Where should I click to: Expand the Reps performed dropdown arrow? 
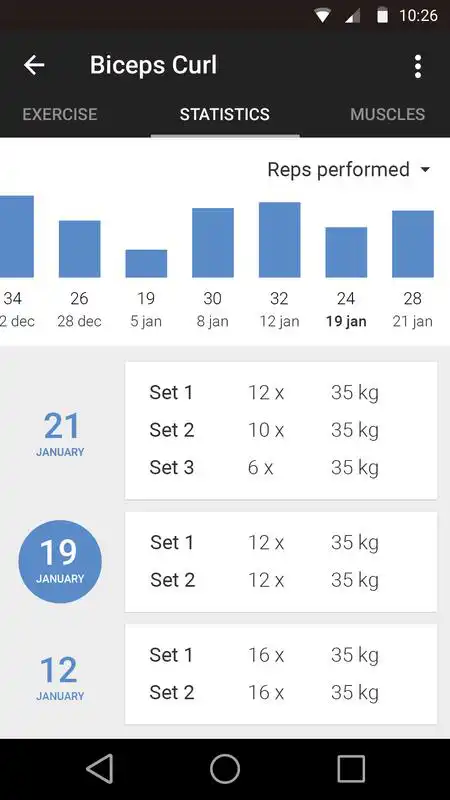(426, 170)
